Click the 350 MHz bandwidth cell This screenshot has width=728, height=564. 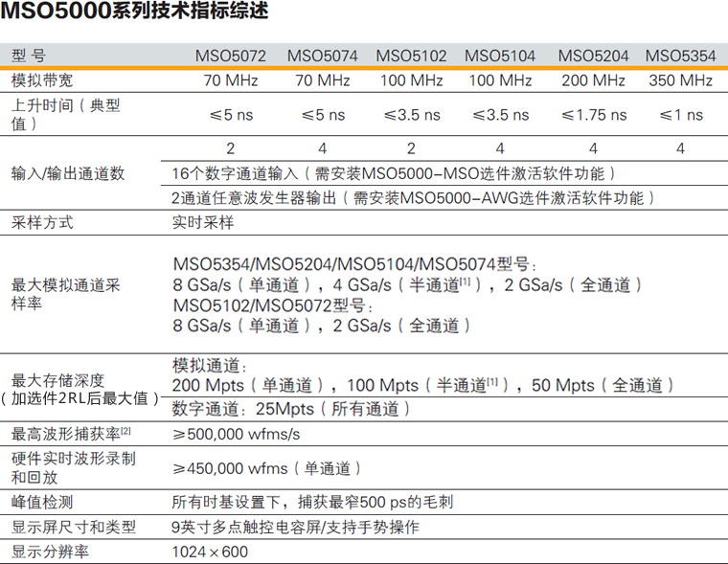click(x=681, y=80)
